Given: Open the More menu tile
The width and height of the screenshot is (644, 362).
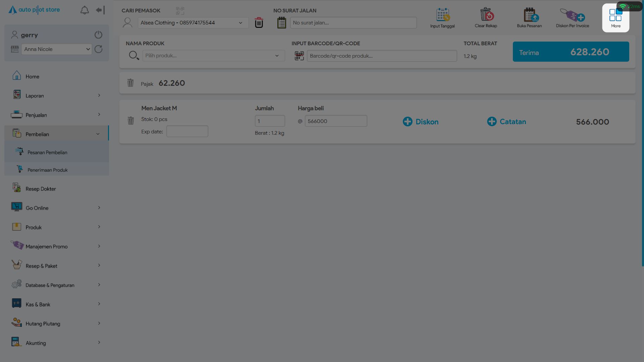Looking at the screenshot, I should [615, 18].
